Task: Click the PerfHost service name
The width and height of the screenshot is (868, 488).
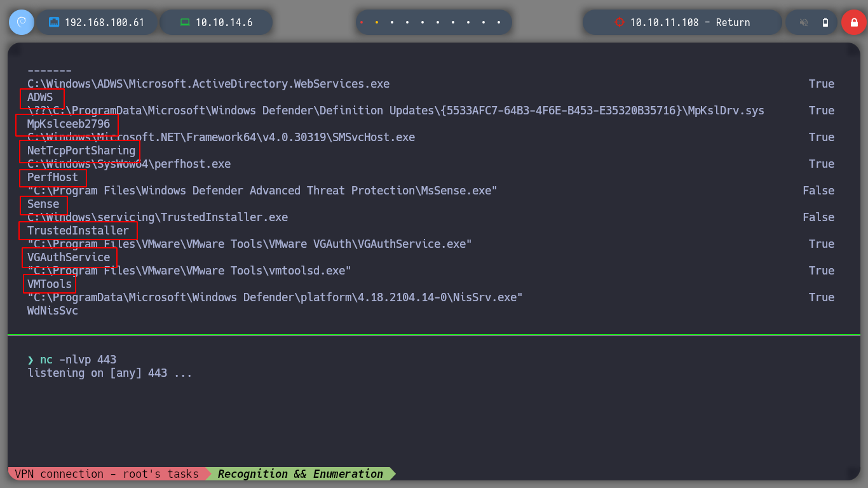Action: pos(53,177)
